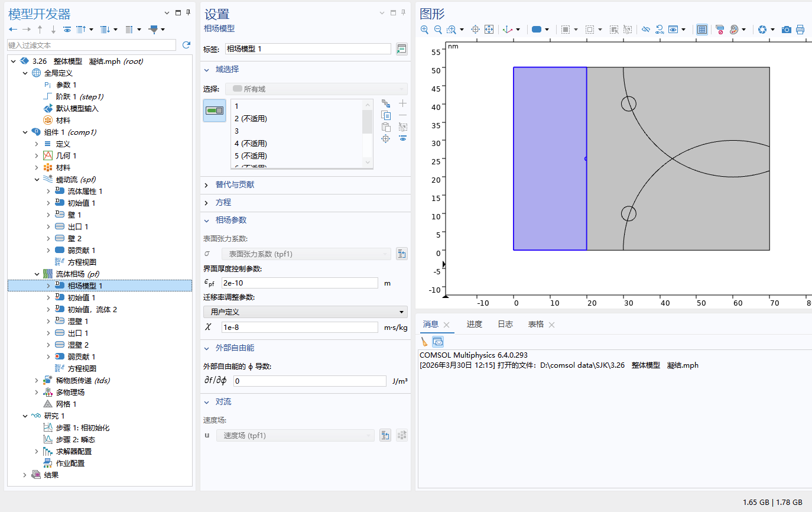Click jump-to-source icon beside 速度场 (tpf1)
Screen dimensions: 812x512
[385, 435]
